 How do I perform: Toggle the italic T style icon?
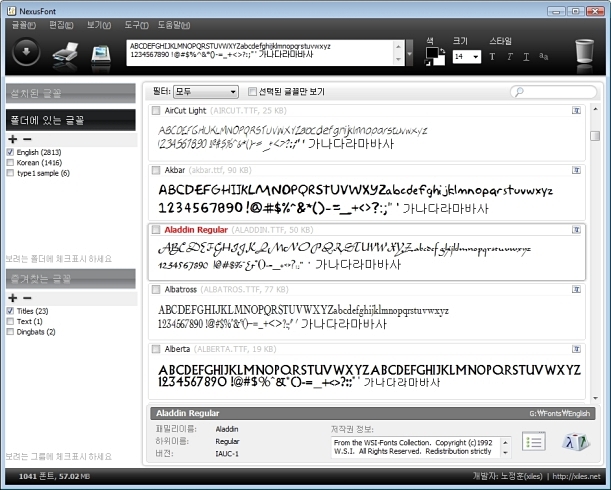pyautogui.click(x=509, y=57)
